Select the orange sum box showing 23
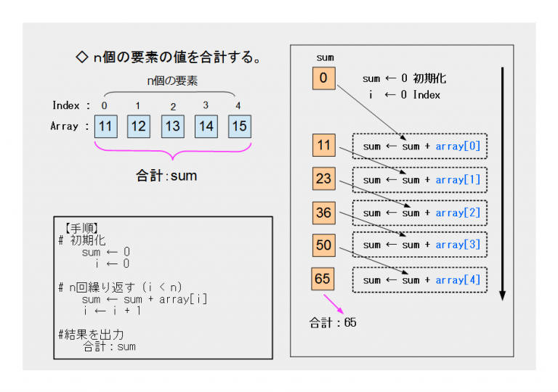Screen dimensions: 558x392 click(323, 179)
